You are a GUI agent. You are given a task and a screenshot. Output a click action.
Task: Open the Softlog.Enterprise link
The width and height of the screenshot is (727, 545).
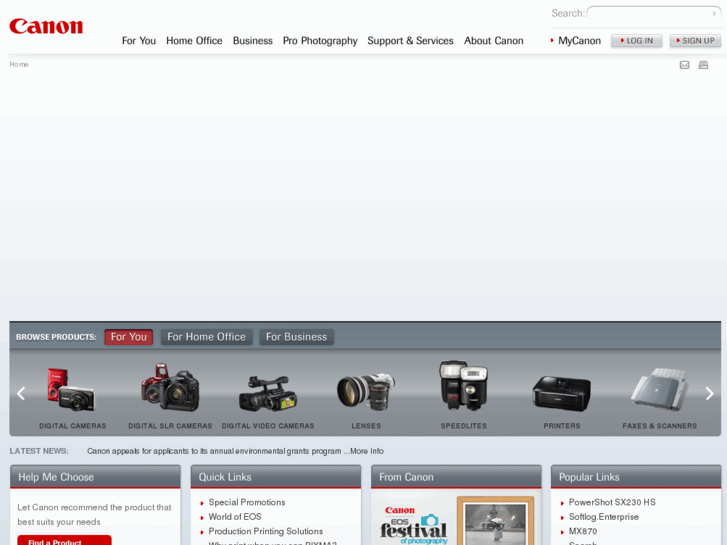(604, 517)
